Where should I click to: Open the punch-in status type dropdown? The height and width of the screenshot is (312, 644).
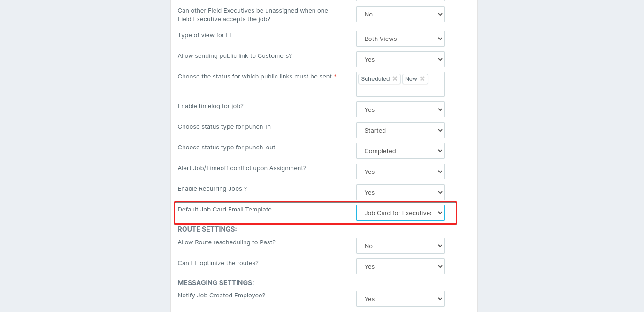400,131
